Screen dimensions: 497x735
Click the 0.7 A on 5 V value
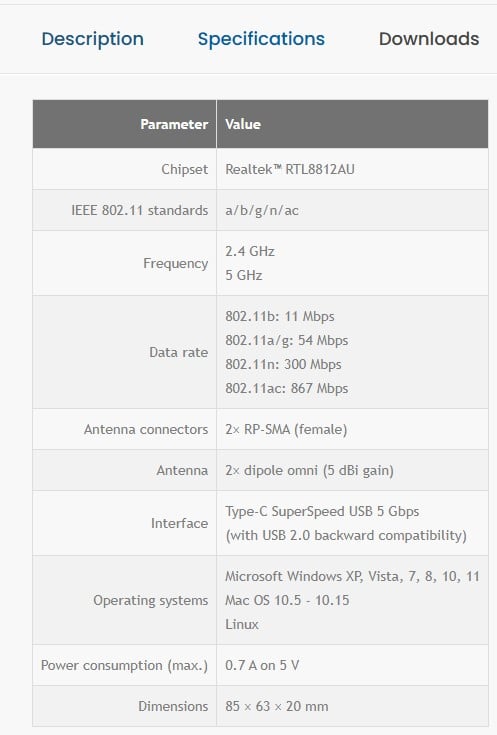(x=262, y=665)
